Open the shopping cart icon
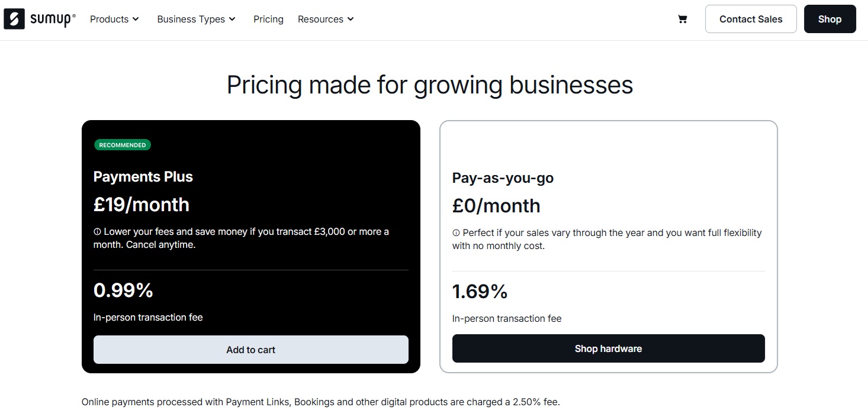 pos(682,19)
